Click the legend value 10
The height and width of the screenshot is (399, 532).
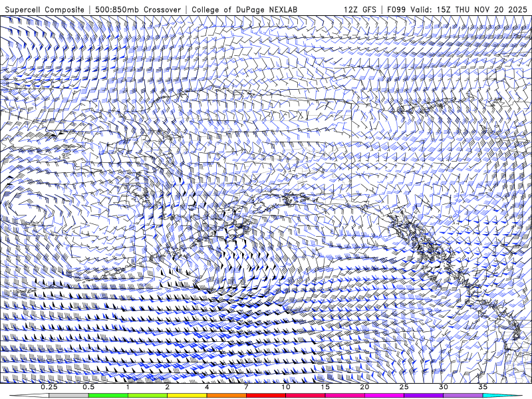286,387
